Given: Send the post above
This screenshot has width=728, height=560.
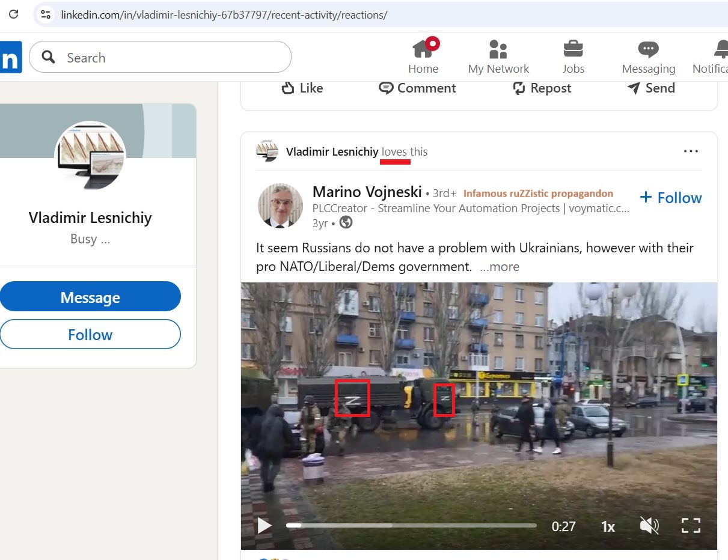Looking at the screenshot, I should 651,88.
